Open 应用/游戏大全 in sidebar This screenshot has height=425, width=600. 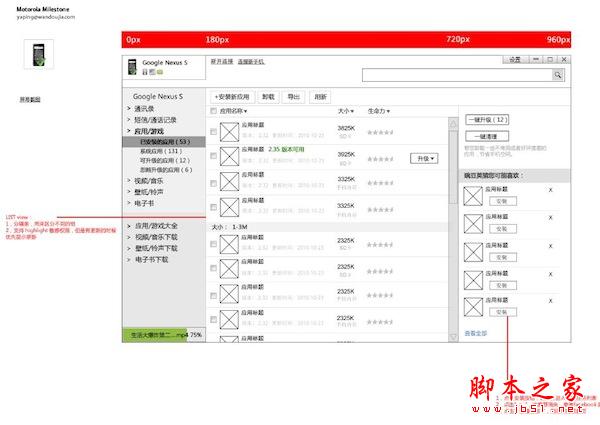point(156,226)
